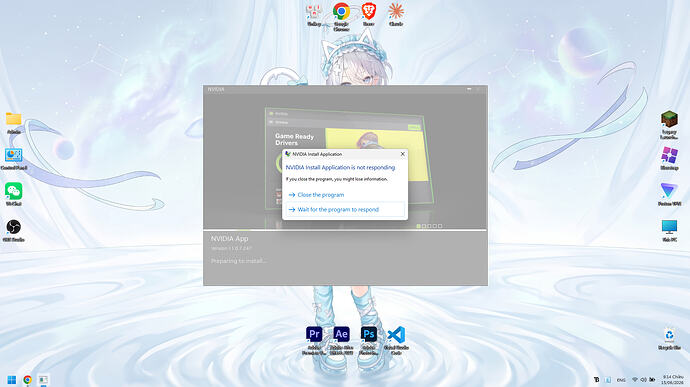Launch the Claude desktop shortcut

coord(396,15)
